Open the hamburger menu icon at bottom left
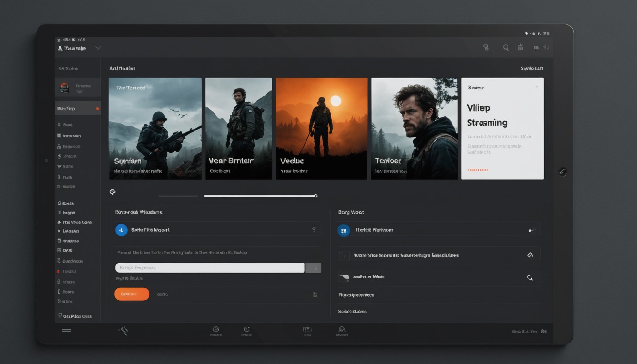Image resolution: width=637 pixels, height=364 pixels. [66, 331]
